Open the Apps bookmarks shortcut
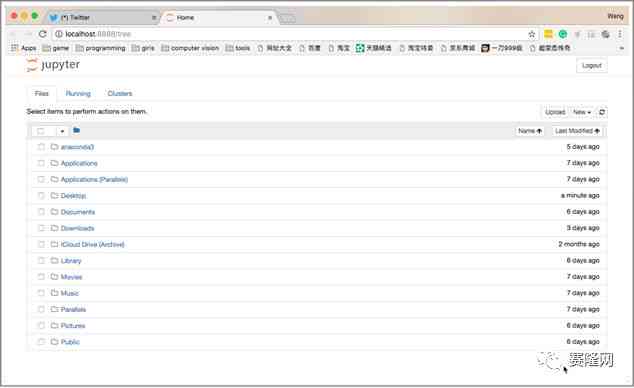Viewport: 634px width, 388px height. tap(23, 48)
